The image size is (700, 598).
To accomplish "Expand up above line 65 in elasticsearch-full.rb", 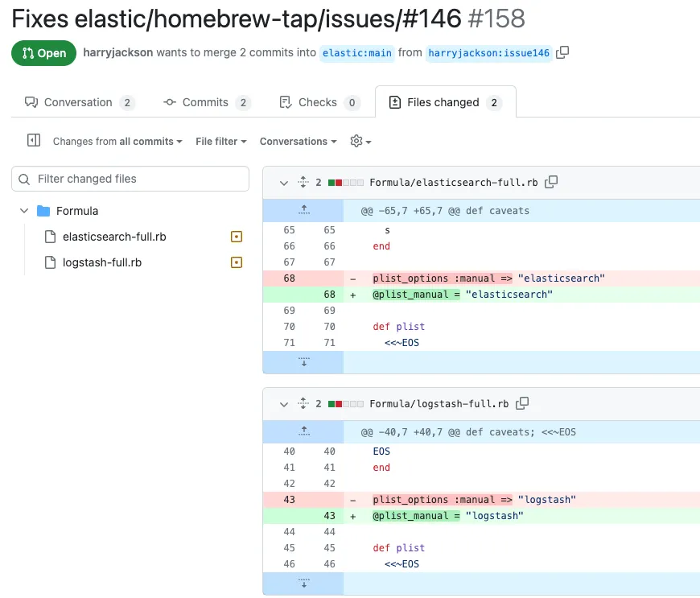I will [x=303, y=210].
